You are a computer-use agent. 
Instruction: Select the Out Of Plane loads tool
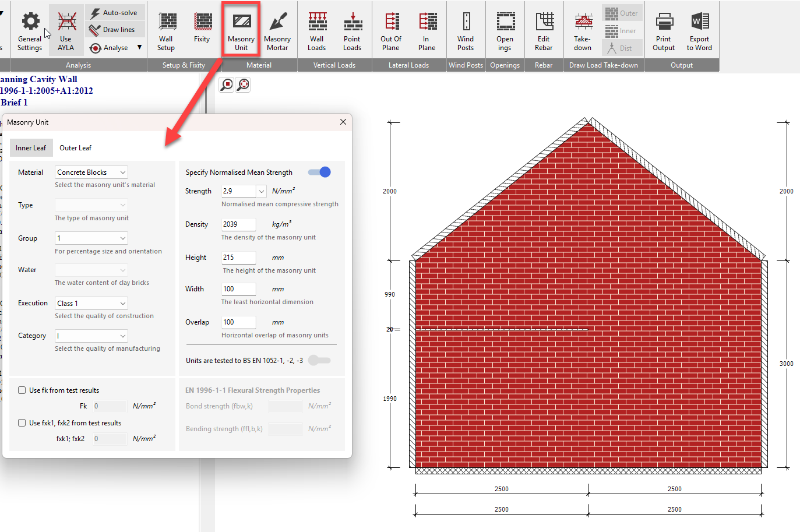(390, 29)
